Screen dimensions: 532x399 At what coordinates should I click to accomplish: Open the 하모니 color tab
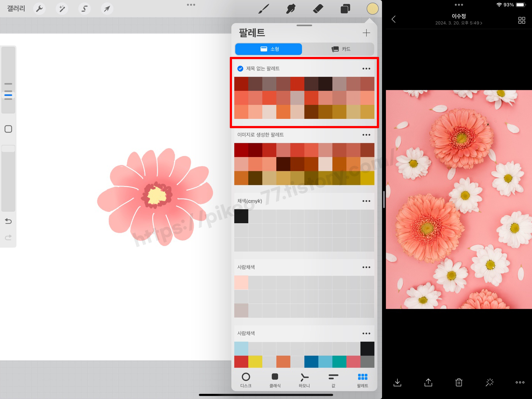304,380
